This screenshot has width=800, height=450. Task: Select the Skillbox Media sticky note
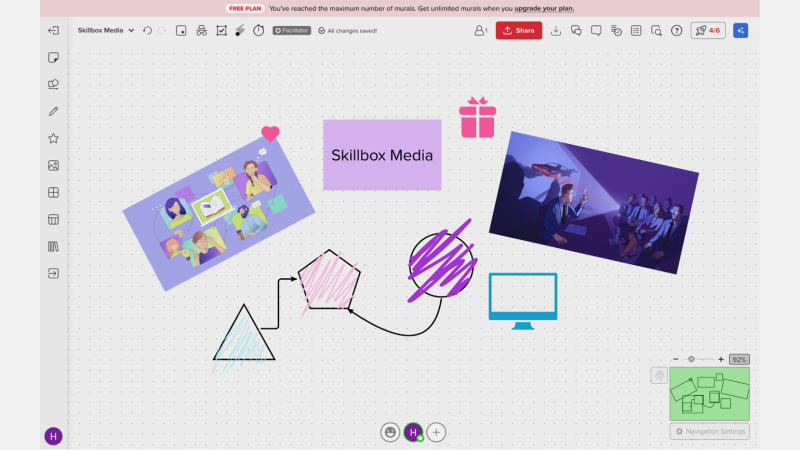[x=382, y=155]
